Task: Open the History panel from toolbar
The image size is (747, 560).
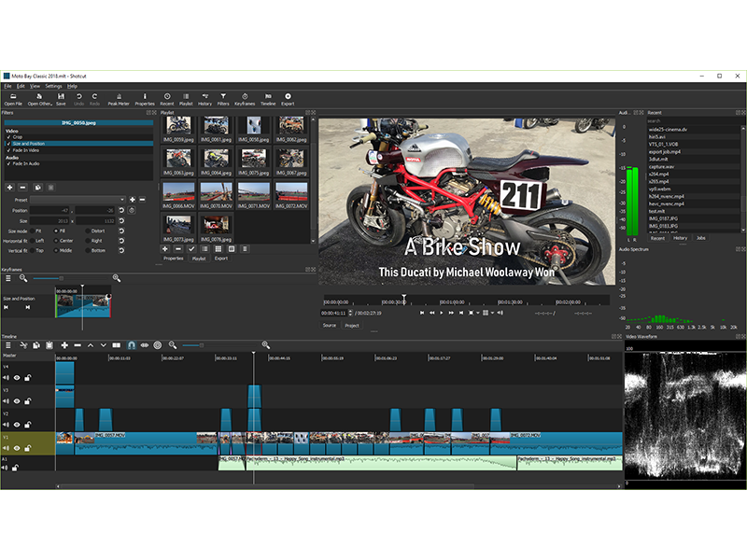Action: pos(204,97)
